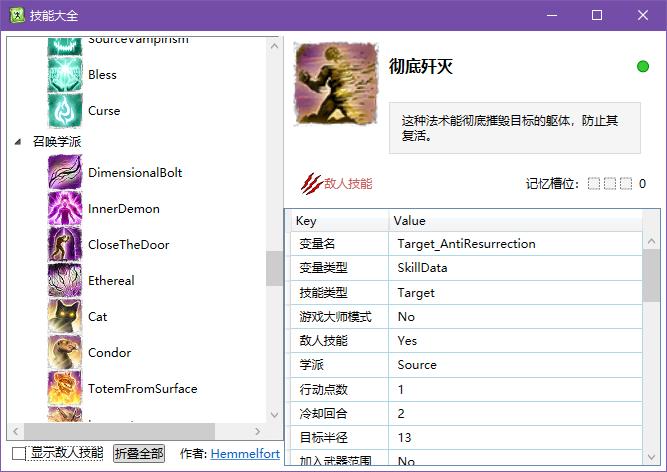Viewport: 667px width, 472px height.
Task: Click the horizontal scrollbar left arrow
Action: (16, 432)
